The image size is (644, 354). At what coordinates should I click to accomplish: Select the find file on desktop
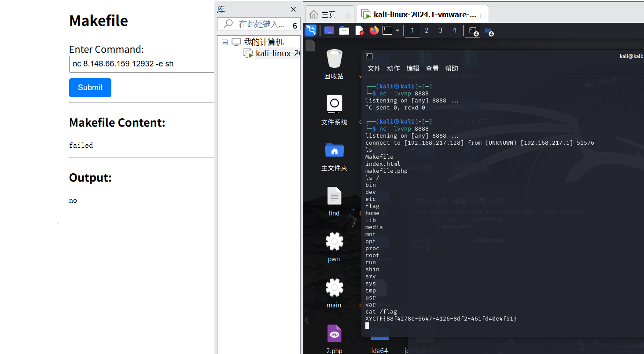click(334, 202)
